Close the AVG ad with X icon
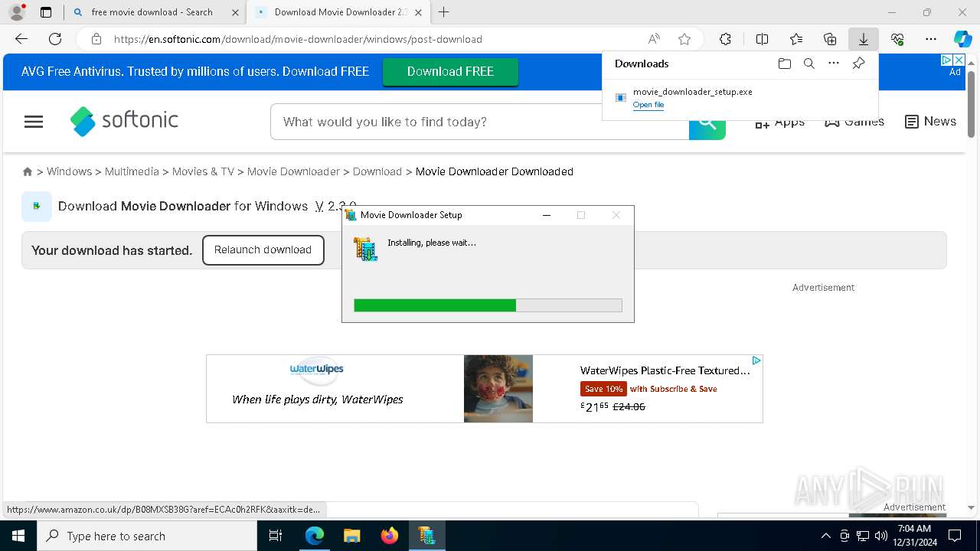Viewport: 980px width, 551px height. click(958, 60)
